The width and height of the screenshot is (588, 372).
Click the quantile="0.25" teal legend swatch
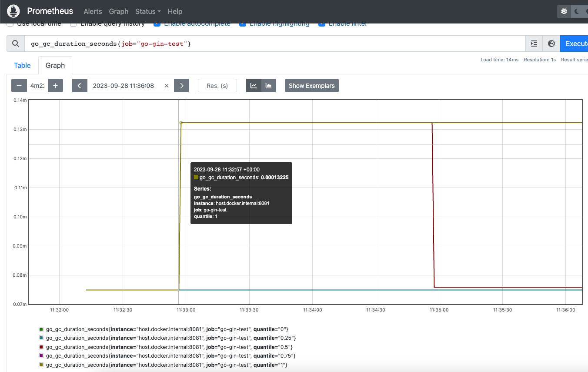click(x=41, y=338)
